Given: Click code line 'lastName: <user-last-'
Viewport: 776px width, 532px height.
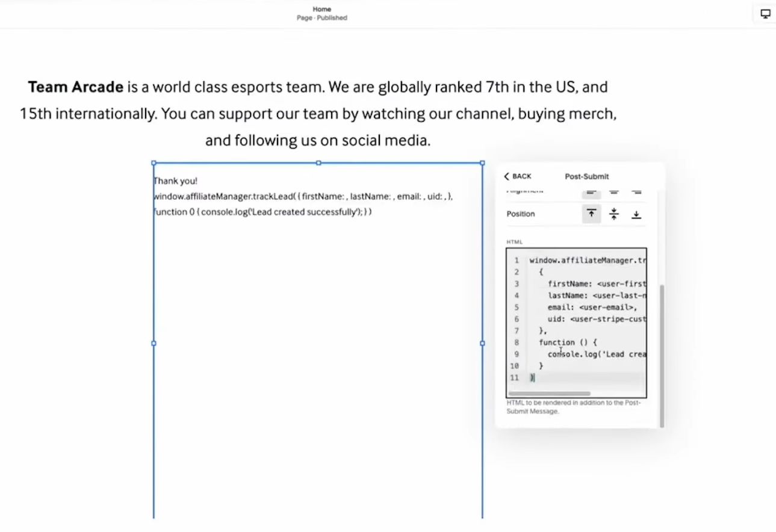Looking at the screenshot, I should coord(597,295).
